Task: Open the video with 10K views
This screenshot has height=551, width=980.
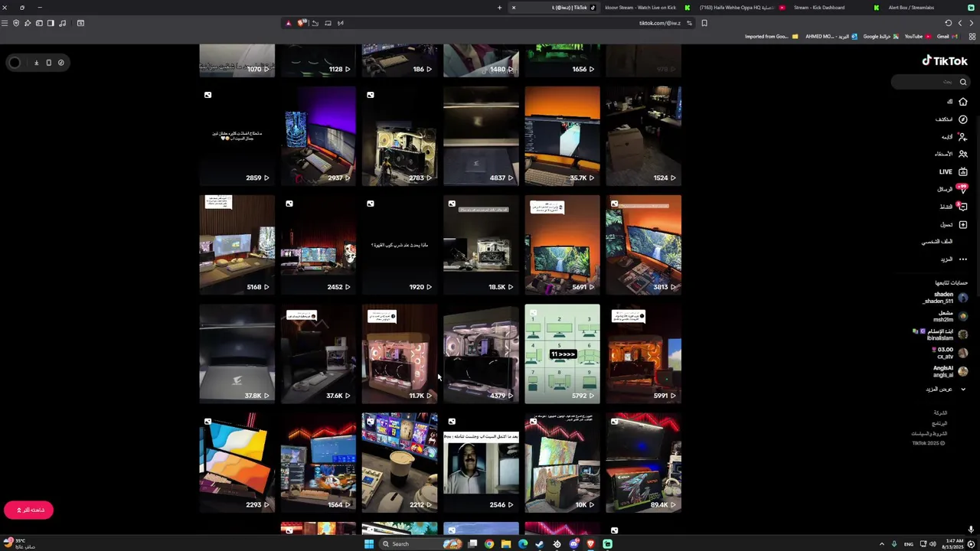Action: tap(562, 462)
